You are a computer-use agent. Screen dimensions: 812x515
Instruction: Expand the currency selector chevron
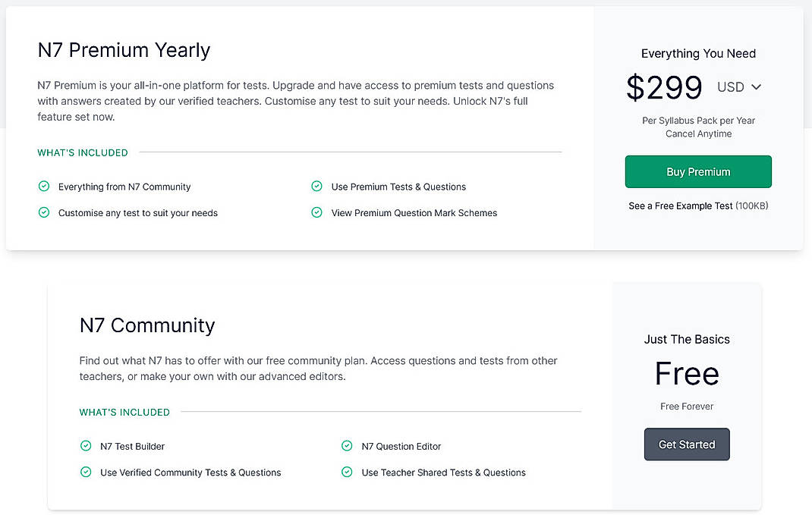(x=754, y=87)
